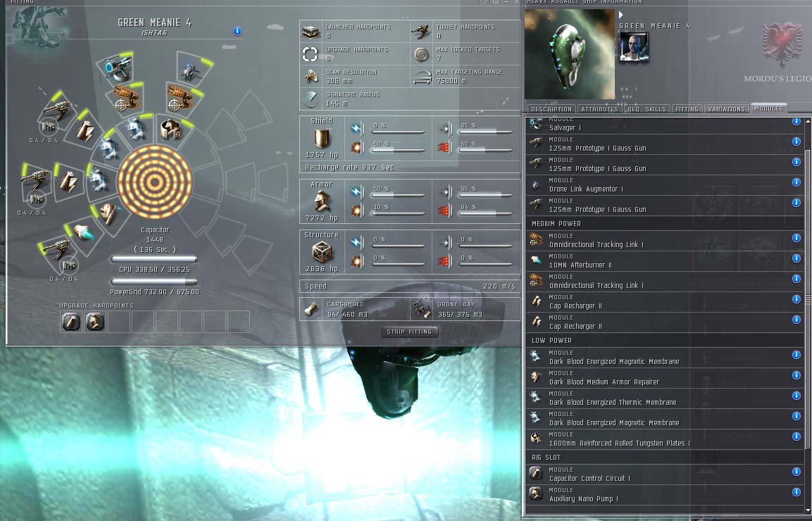This screenshot has width=812, height=521.
Task: Show info for Dark Blood Medium Armor Repairer
Action: coord(797,375)
